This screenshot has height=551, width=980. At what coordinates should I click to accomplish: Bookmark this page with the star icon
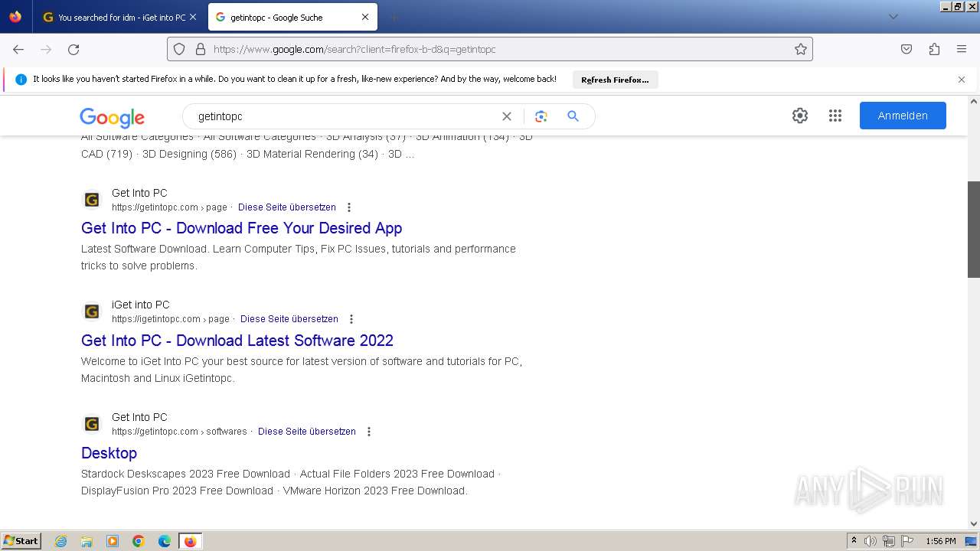801,49
